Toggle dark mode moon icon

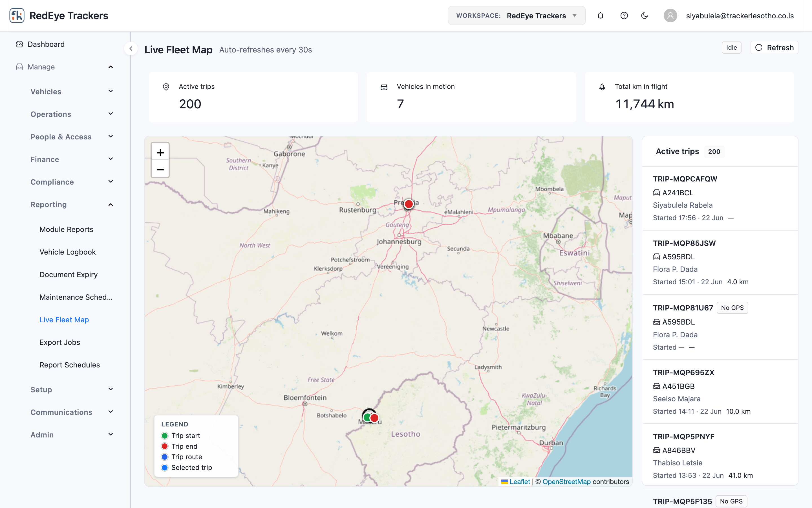pos(644,16)
